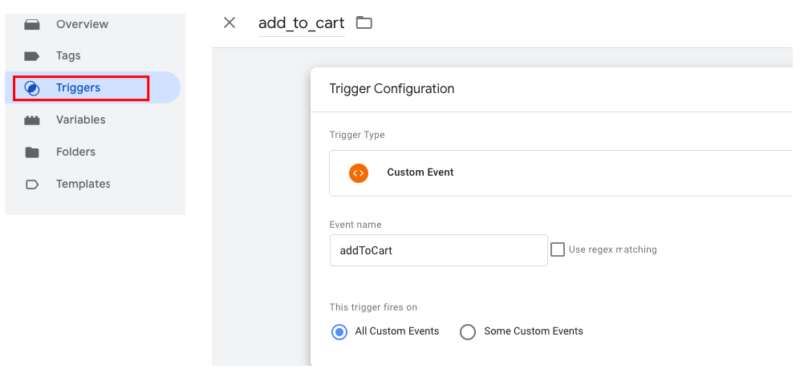Go to Variables section
This screenshot has width=800, height=369.
tap(81, 120)
